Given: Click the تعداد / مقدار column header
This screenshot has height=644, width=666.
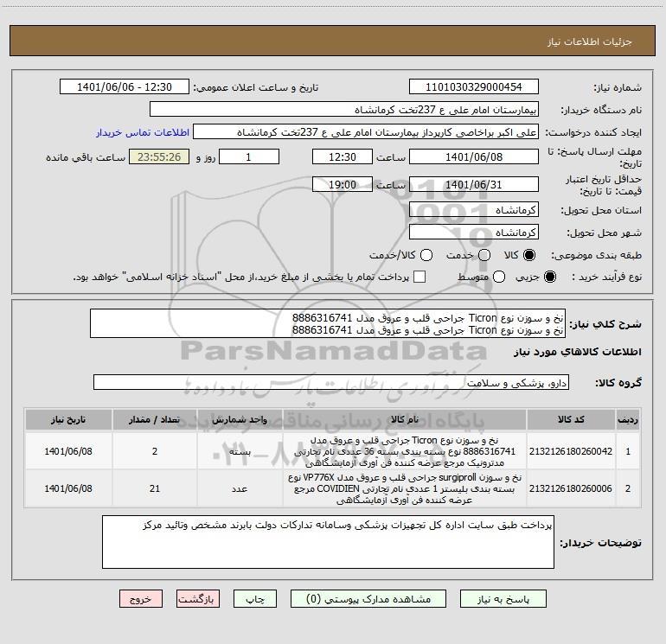Looking at the screenshot, I should pos(155,419).
